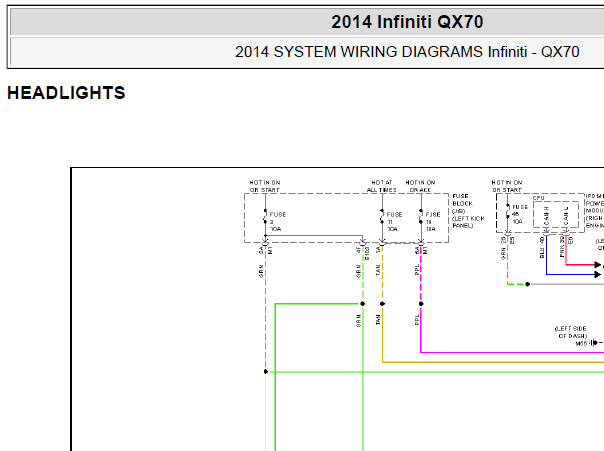604x451 pixels.
Task: Click the splice dot where dashed green meets yellow
Action: coord(265,372)
